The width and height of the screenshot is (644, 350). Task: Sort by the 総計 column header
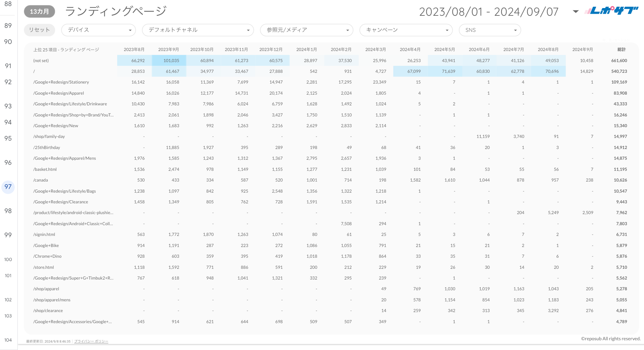tap(622, 50)
